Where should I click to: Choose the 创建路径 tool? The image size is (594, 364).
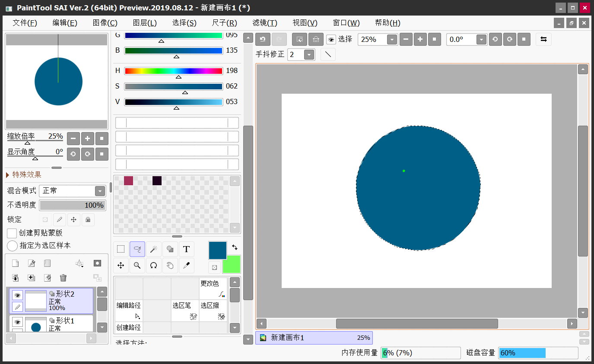[x=129, y=327]
